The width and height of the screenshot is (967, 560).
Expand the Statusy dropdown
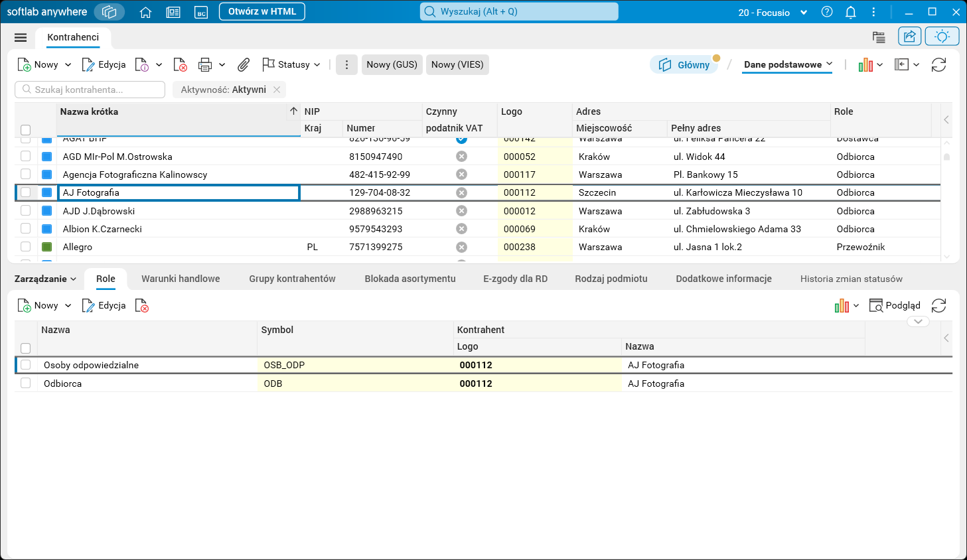tap(292, 64)
